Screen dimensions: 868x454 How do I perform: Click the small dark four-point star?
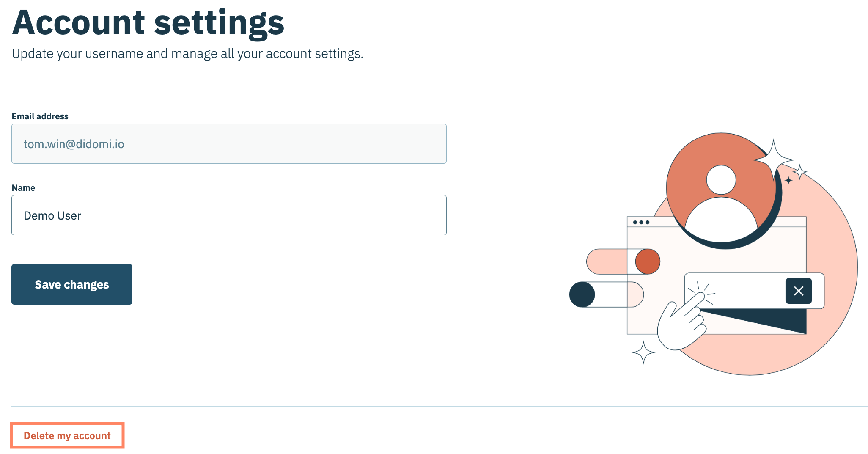(788, 181)
